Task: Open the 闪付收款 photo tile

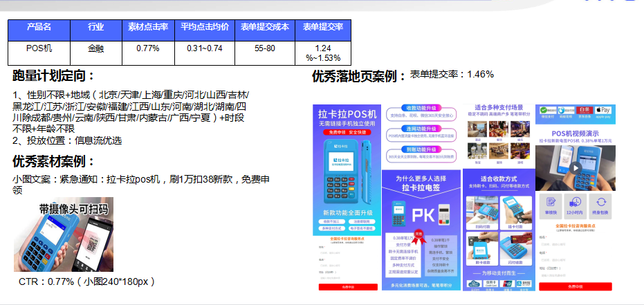Action: pyautogui.click(x=516, y=248)
